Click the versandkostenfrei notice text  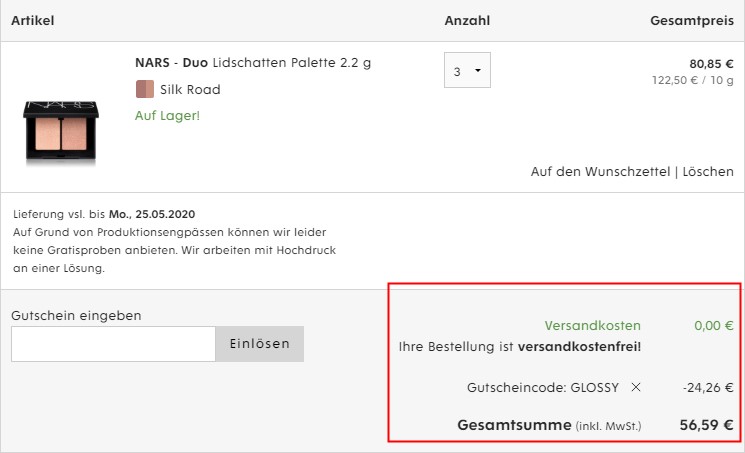[520, 347]
